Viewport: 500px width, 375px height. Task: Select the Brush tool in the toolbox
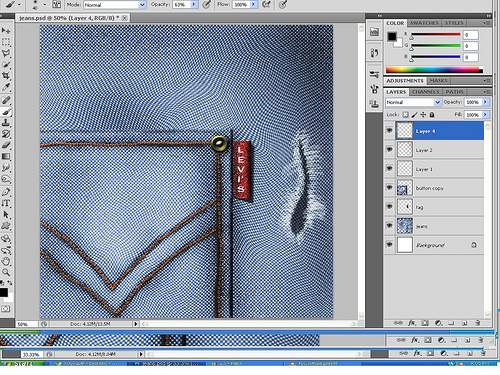(x=6, y=112)
